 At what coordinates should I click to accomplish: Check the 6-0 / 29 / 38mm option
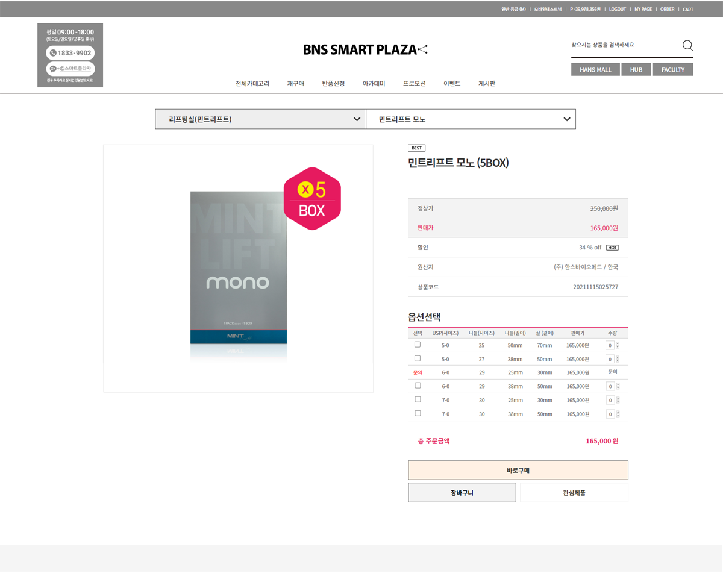tap(418, 386)
